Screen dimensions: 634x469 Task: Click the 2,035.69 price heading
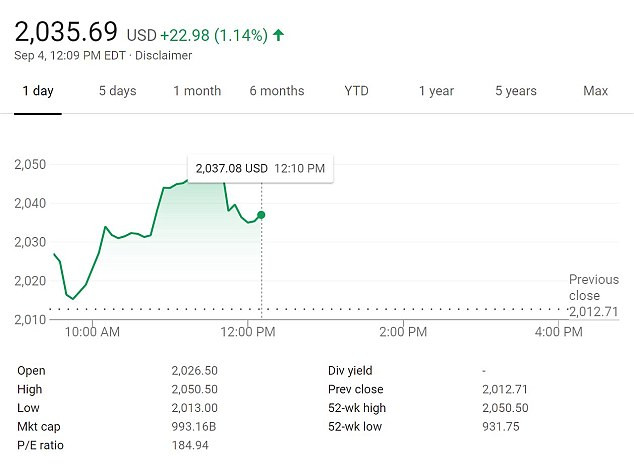[x=67, y=30]
